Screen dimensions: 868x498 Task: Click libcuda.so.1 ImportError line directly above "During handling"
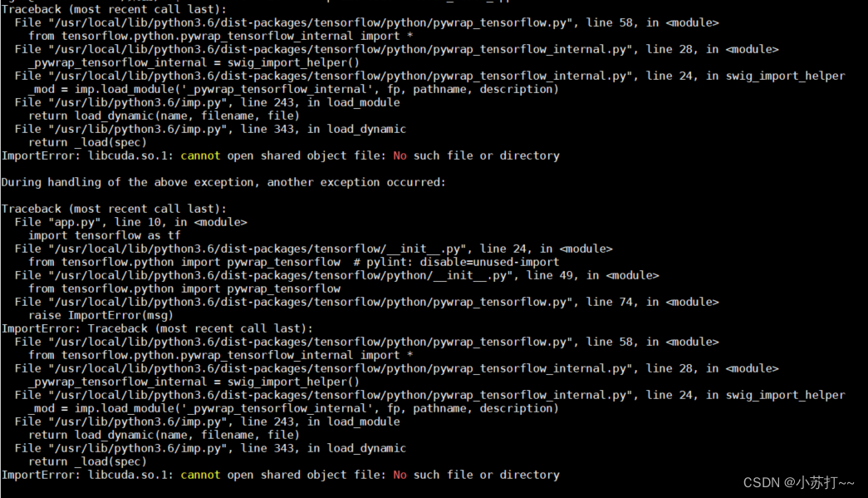281,155
